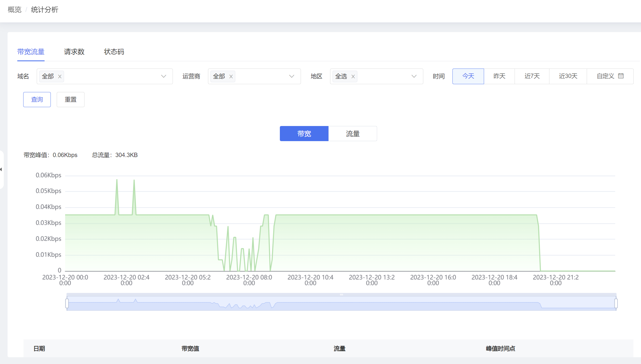Screen dimensions: 641x364
Task: Select 今天 time range
Action: click(468, 76)
